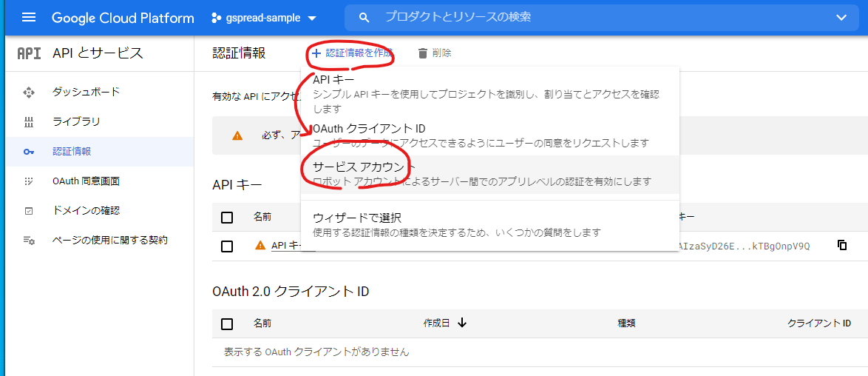
Task: Click the product and resource search field
Action: pos(591,17)
